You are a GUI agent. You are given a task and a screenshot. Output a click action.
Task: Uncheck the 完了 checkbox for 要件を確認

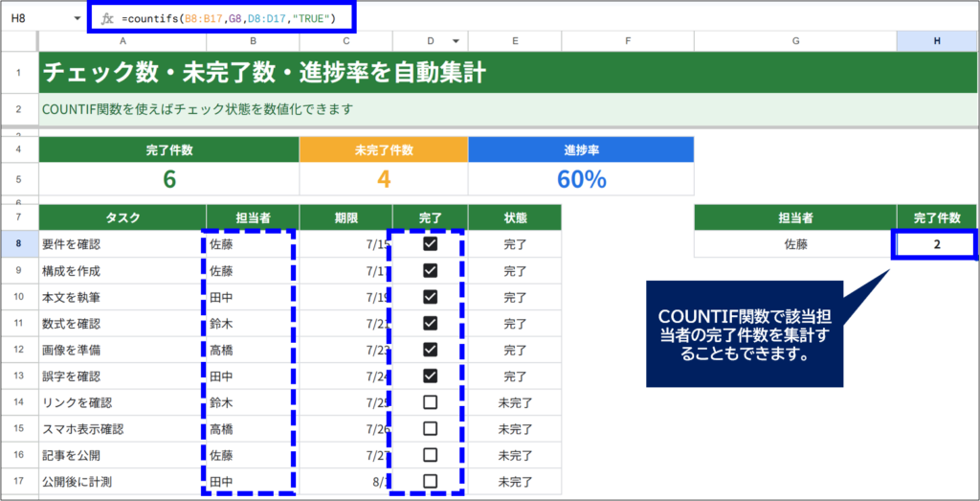(x=430, y=244)
